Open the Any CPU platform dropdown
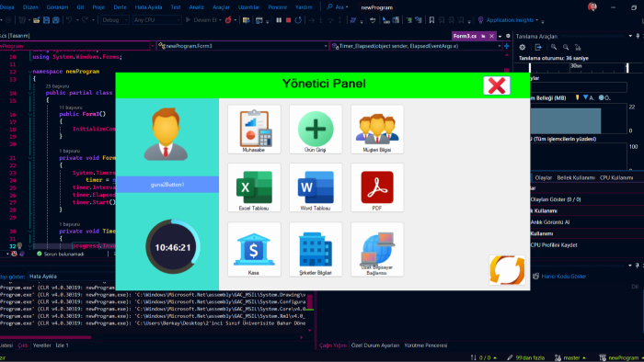644x362 pixels. click(157, 19)
